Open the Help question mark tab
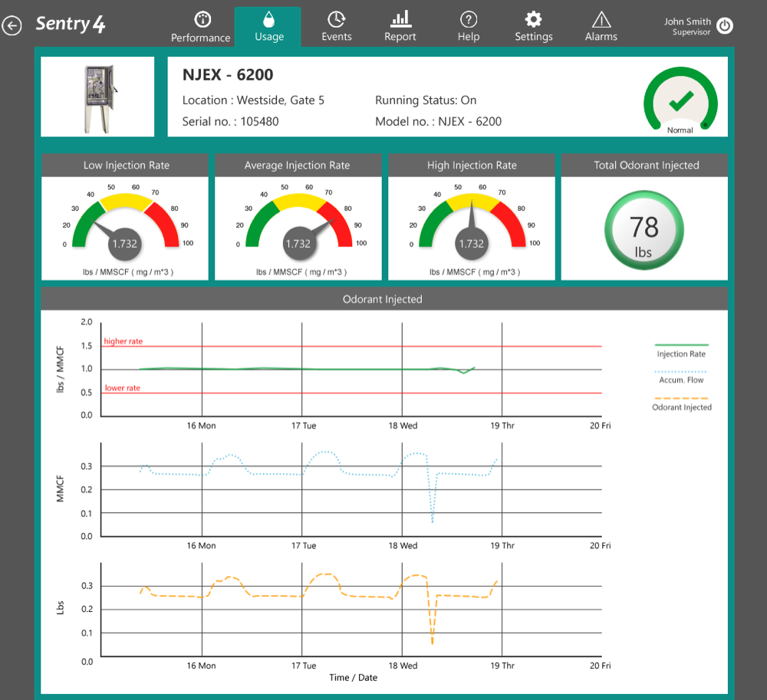 point(469,27)
